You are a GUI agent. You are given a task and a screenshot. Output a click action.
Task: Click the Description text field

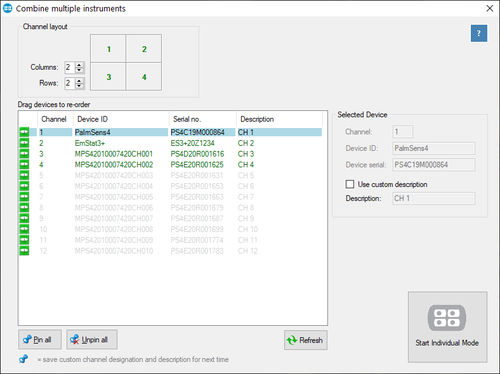click(x=434, y=198)
